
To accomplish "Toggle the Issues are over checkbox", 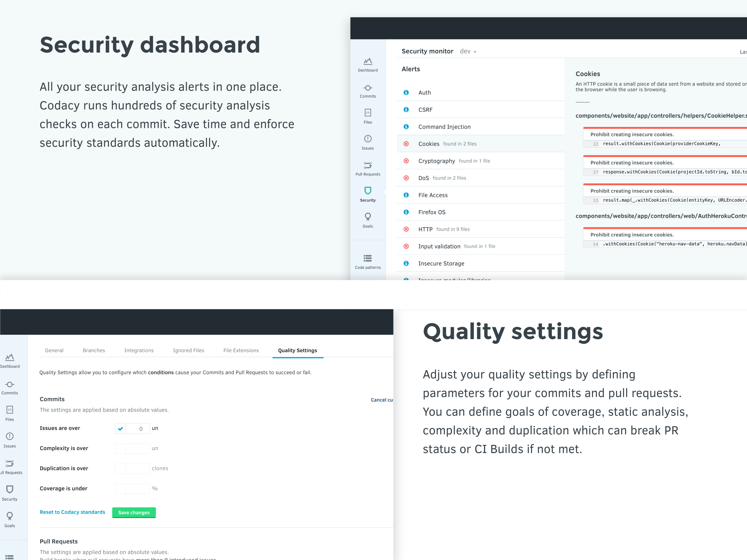I will [x=120, y=428].
